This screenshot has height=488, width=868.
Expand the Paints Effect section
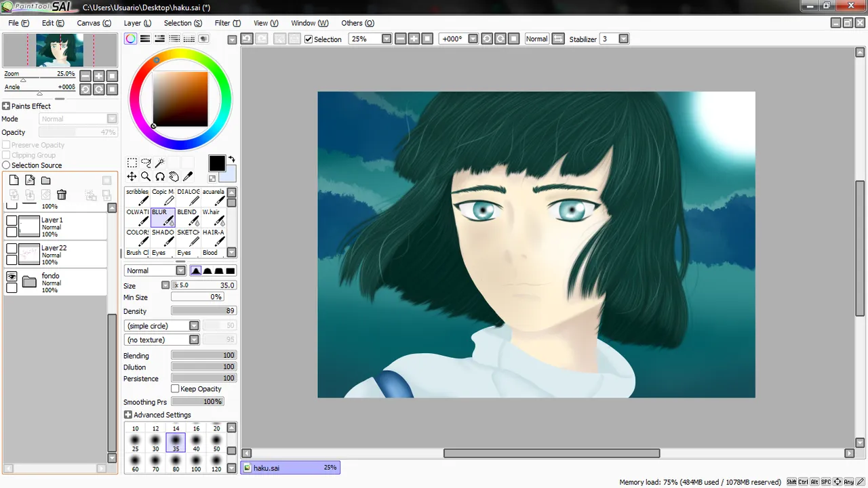6,106
